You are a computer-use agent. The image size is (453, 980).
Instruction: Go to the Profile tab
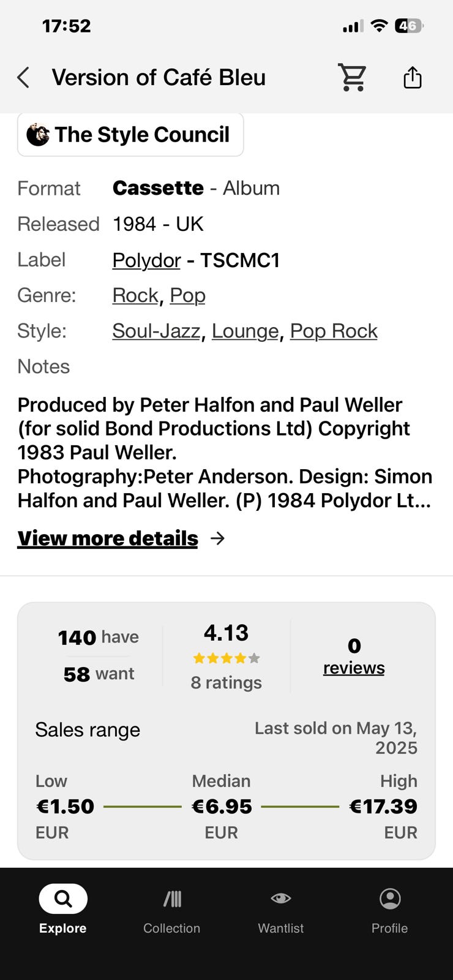point(390,910)
